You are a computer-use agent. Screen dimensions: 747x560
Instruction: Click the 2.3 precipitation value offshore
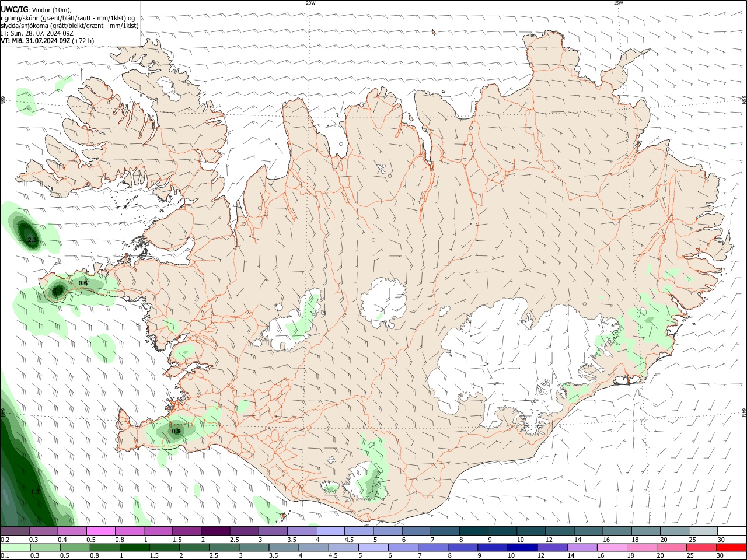coord(32,240)
